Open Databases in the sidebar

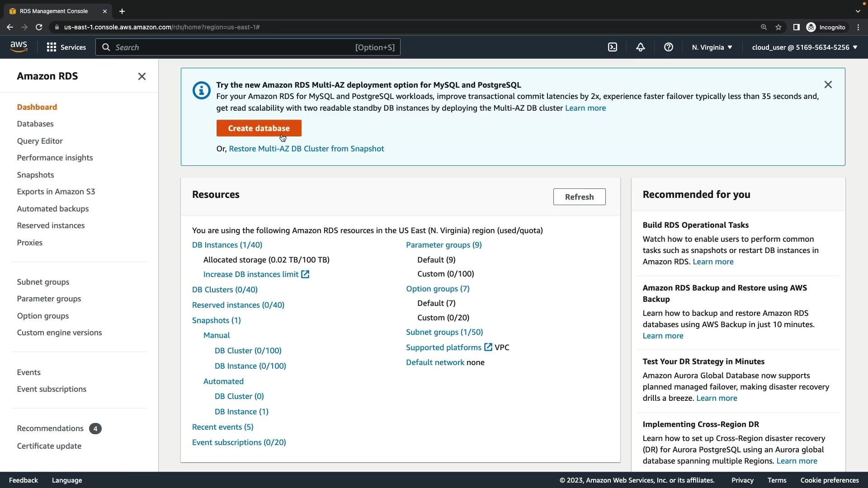click(35, 124)
